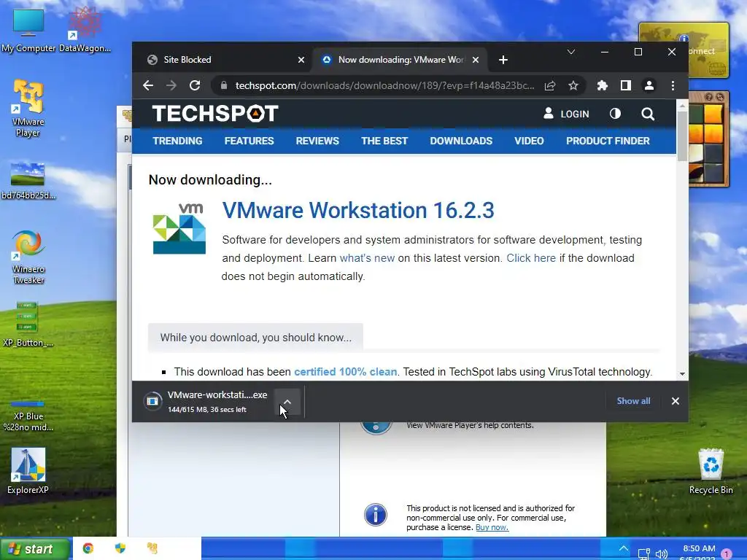Select DataWagon desktop shortcut

(x=85, y=30)
